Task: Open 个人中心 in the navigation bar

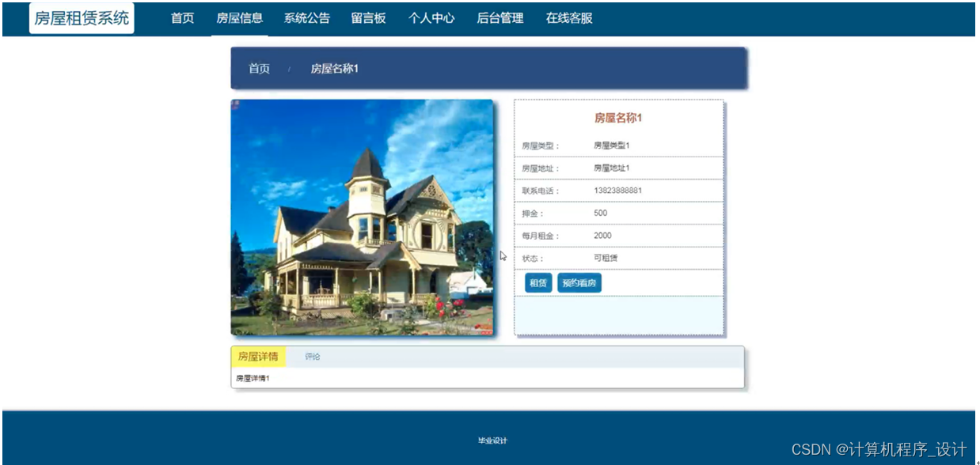Action: point(431,18)
